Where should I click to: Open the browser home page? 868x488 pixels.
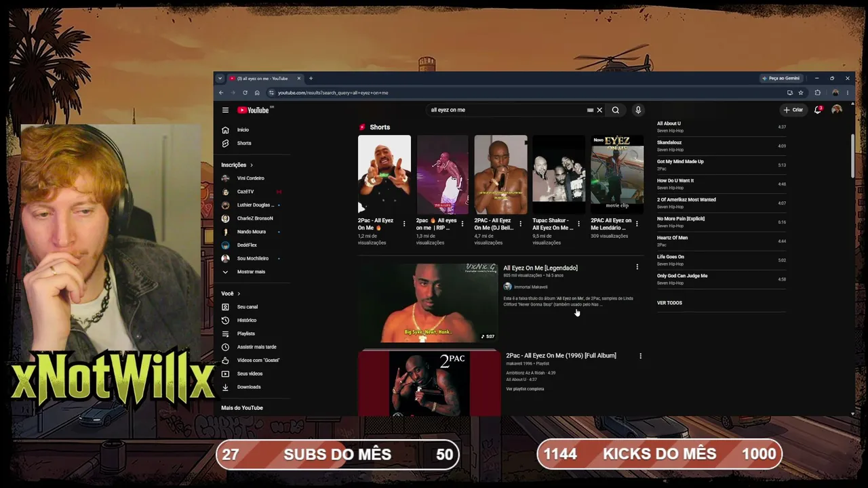(257, 93)
